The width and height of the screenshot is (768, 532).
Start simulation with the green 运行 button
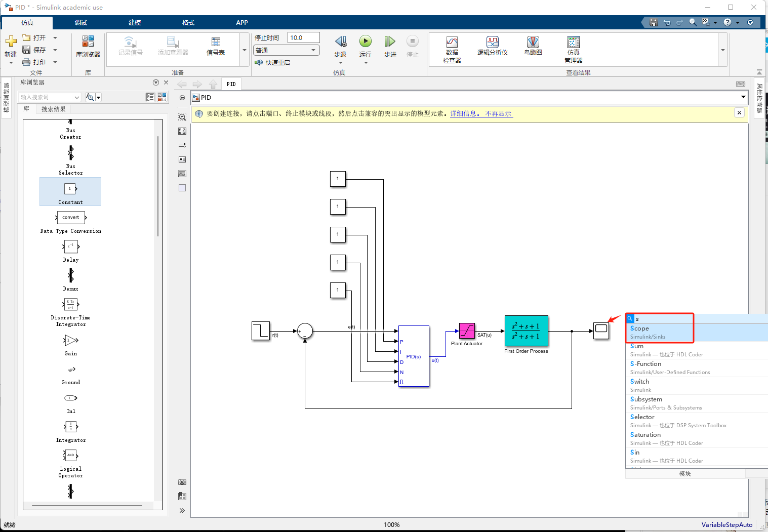pyautogui.click(x=365, y=47)
